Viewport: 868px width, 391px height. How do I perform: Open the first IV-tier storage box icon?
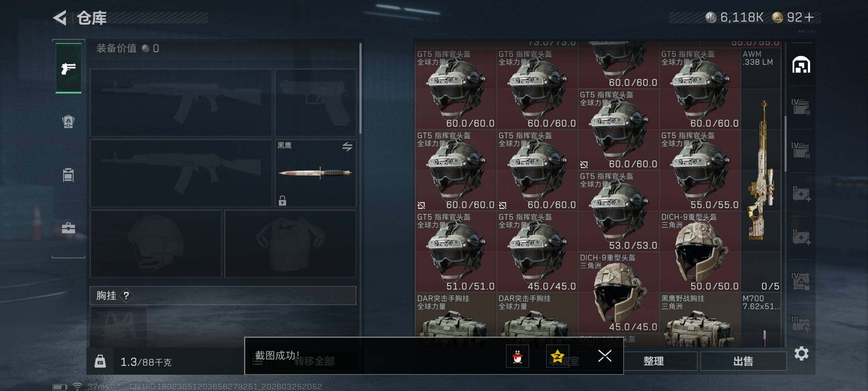tap(801, 107)
